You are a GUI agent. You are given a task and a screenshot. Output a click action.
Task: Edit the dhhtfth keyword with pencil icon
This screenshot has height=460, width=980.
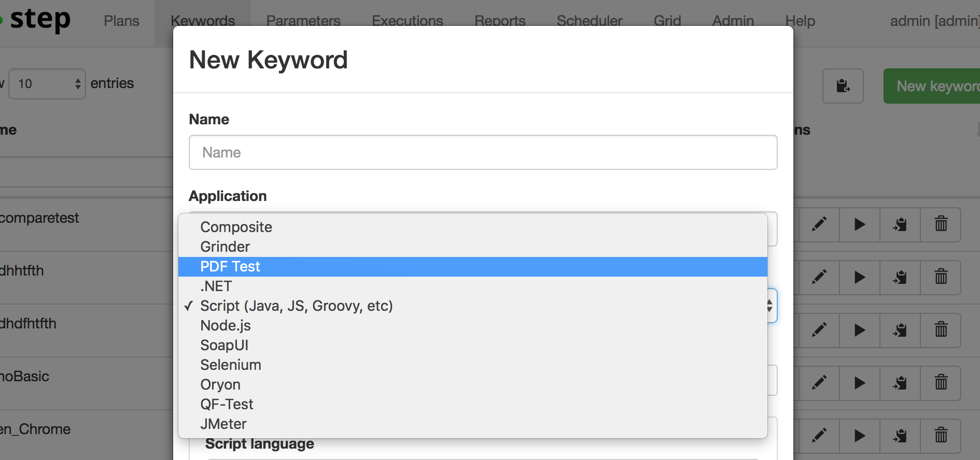coord(819,277)
